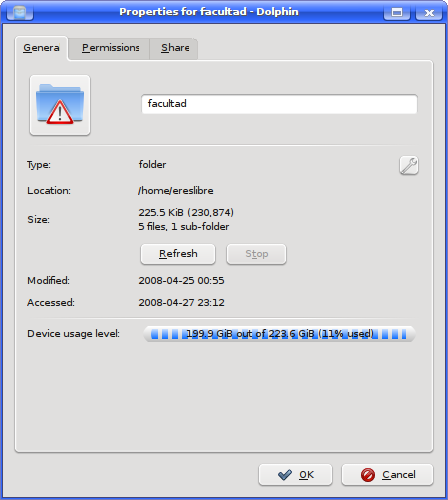The image size is (448, 500).
Task: Confirm the dialog with OK
Action: 295,475
